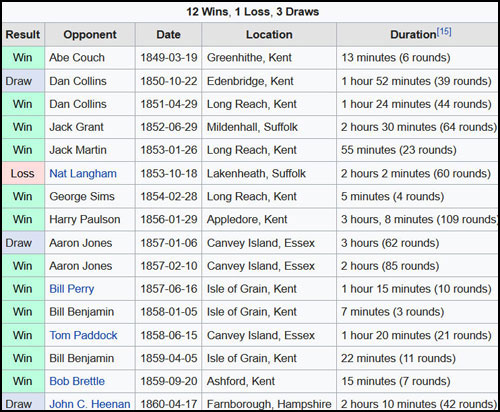Image resolution: width=500 pixels, height=412 pixels.
Task: Open the Nat Langham link
Action: [x=83, y=173]
